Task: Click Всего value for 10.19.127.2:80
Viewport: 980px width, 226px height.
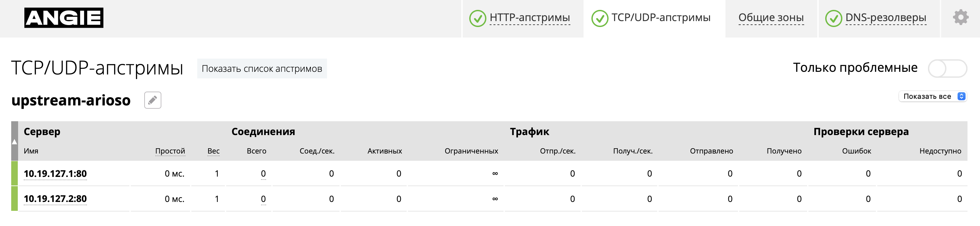Action: 263,199
